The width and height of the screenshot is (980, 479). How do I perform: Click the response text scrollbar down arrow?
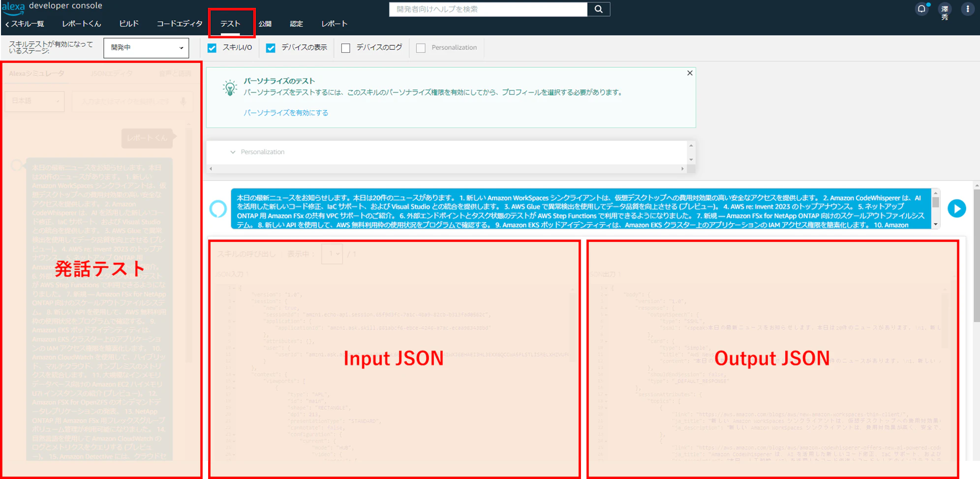coord(936,224)
